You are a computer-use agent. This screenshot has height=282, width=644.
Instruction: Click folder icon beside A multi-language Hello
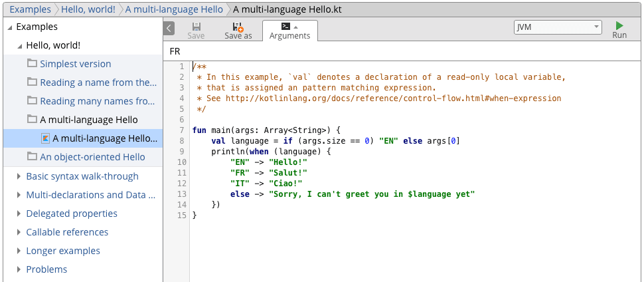pyautogui.click(x=32, y=120)
